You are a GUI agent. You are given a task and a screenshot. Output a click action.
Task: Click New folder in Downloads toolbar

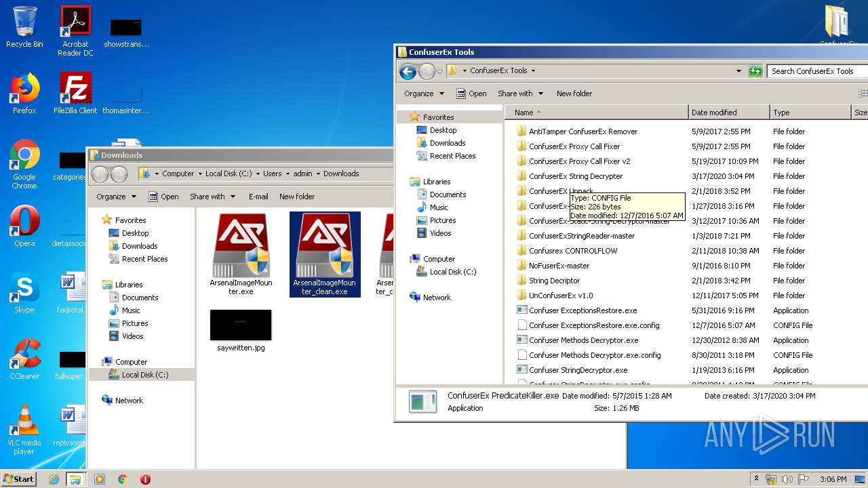(297, 197)
